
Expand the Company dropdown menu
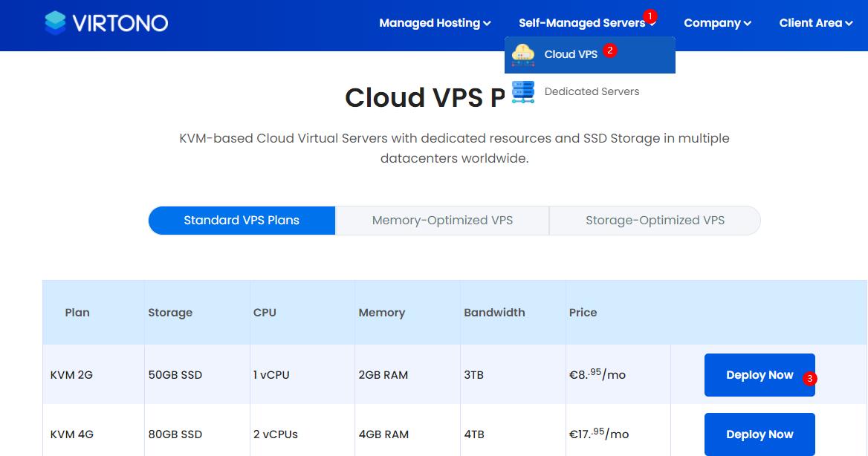[717, 23]
